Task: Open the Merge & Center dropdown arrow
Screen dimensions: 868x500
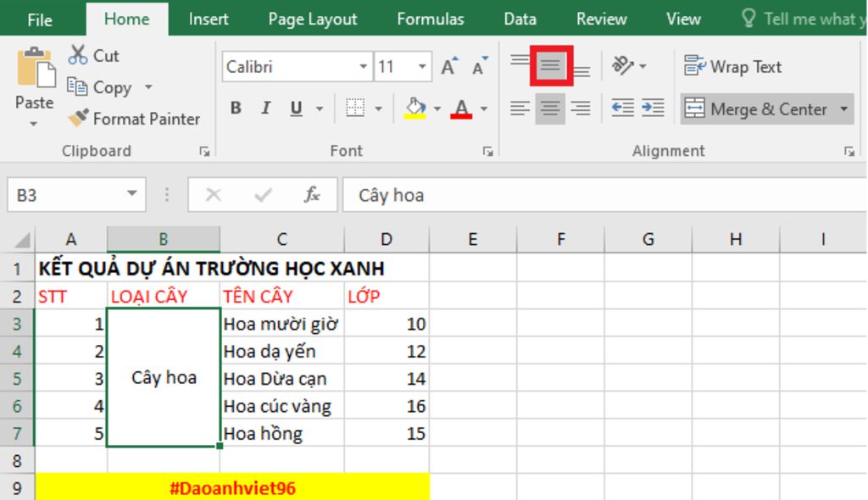Action: (843, 108)
